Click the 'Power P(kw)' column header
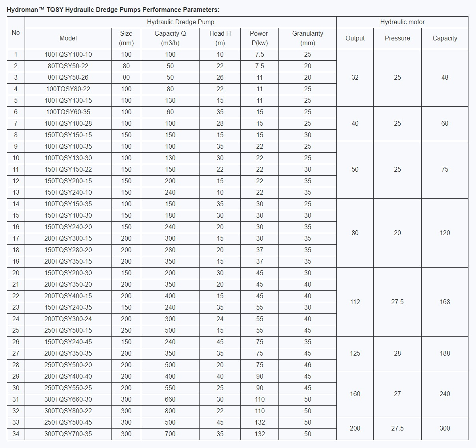 click(259, 38)
